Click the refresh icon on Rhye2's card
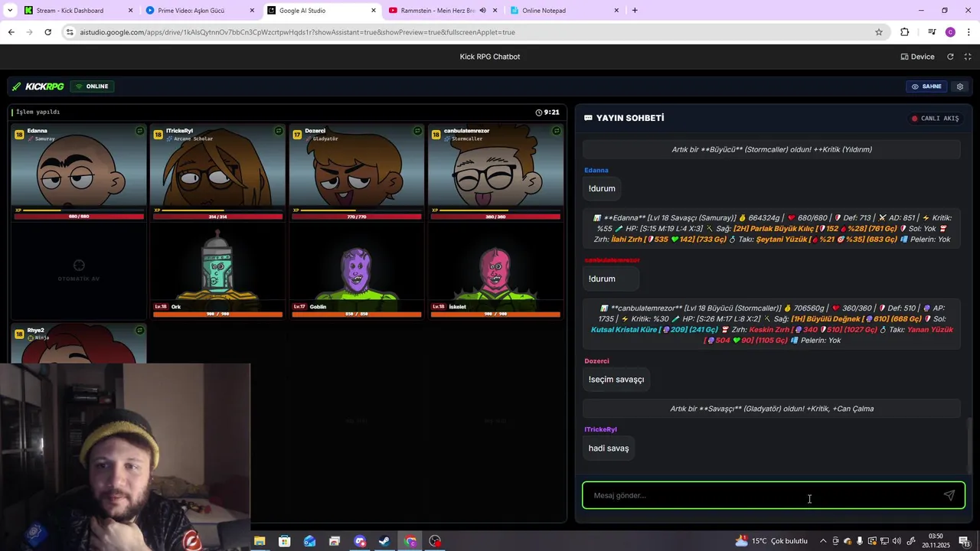The height and width of the screenshot is (551, 980). click(139, 331)
